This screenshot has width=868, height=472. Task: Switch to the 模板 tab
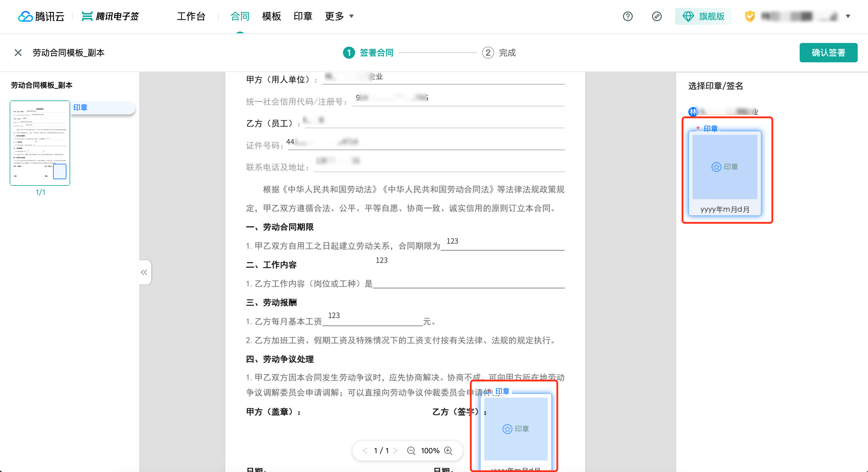tap(271, 16)
